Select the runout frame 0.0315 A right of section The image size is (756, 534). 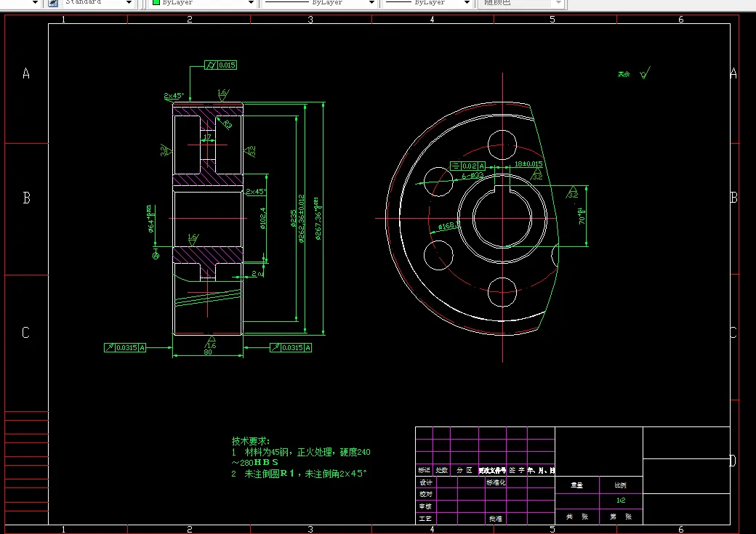click(291, 347)
